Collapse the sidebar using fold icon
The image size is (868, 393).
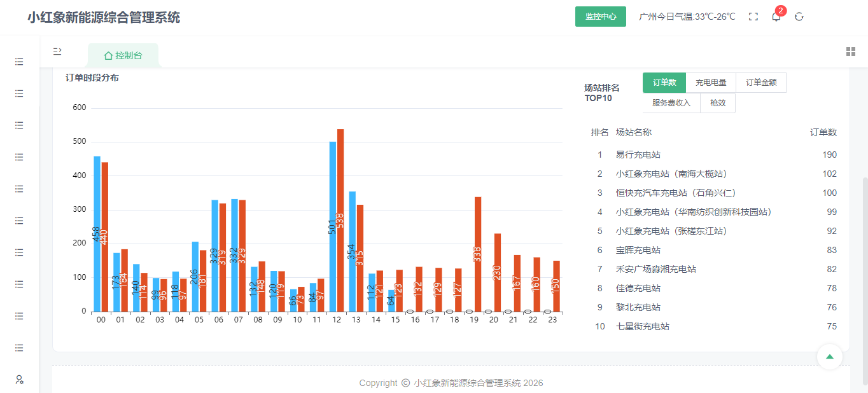57,51
